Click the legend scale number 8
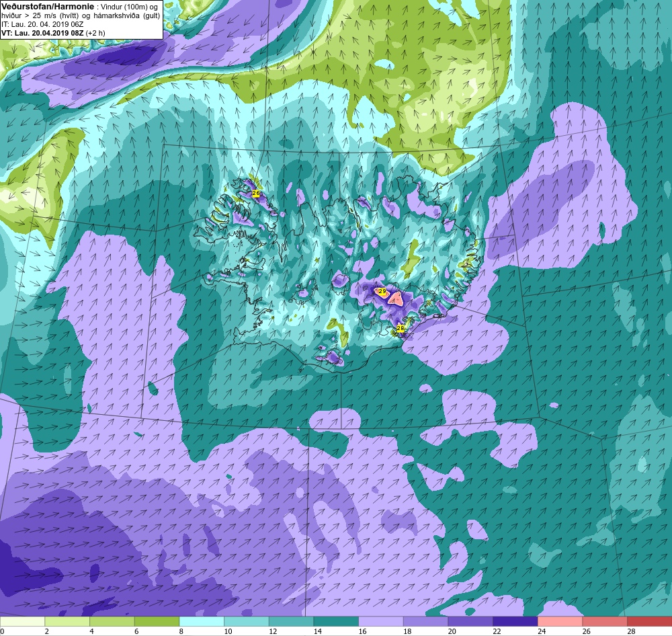Image resolution: width=672 pixels, height=636 pixels. pyautogui.click(x=181, y=631)
